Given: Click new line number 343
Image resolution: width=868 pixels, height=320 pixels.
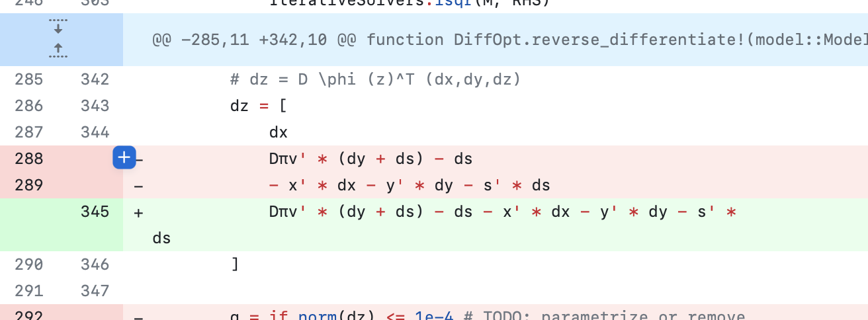Looking at the screenshot, I should [95, 106].
